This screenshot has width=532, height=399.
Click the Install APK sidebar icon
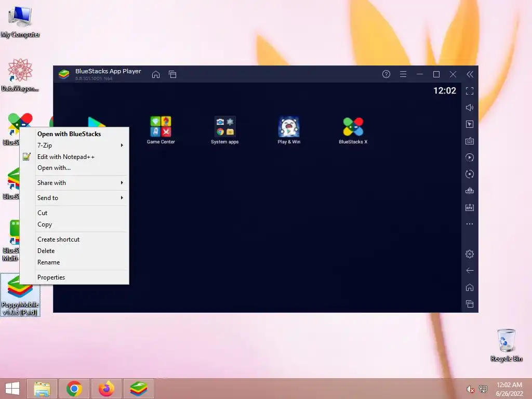tap(470, 207)
